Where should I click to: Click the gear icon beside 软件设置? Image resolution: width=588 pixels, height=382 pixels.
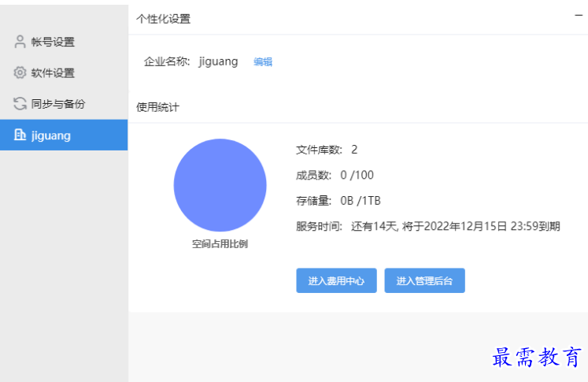(20, 72)
